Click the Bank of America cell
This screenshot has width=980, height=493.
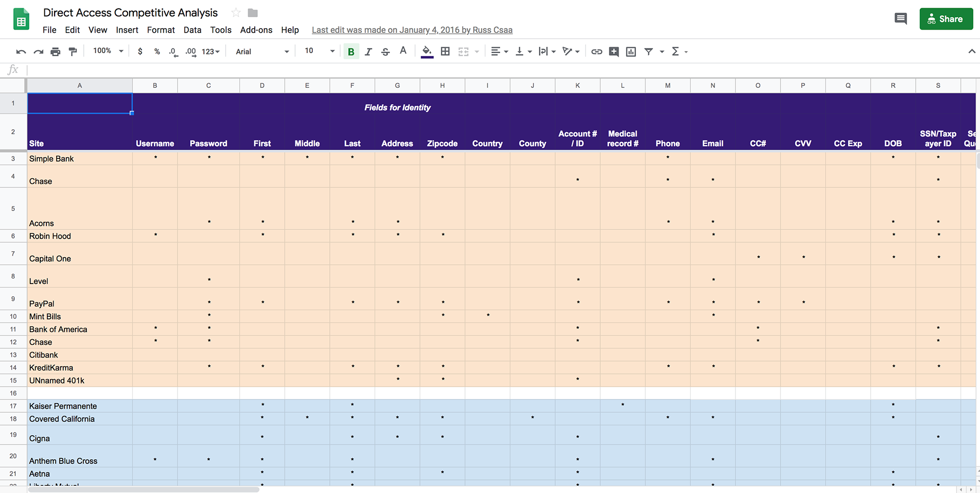coord(80,330)
